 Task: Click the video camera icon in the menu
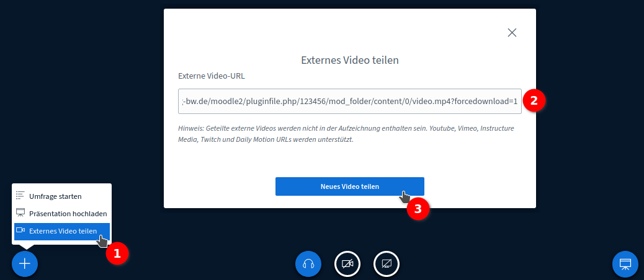[20, 230]
